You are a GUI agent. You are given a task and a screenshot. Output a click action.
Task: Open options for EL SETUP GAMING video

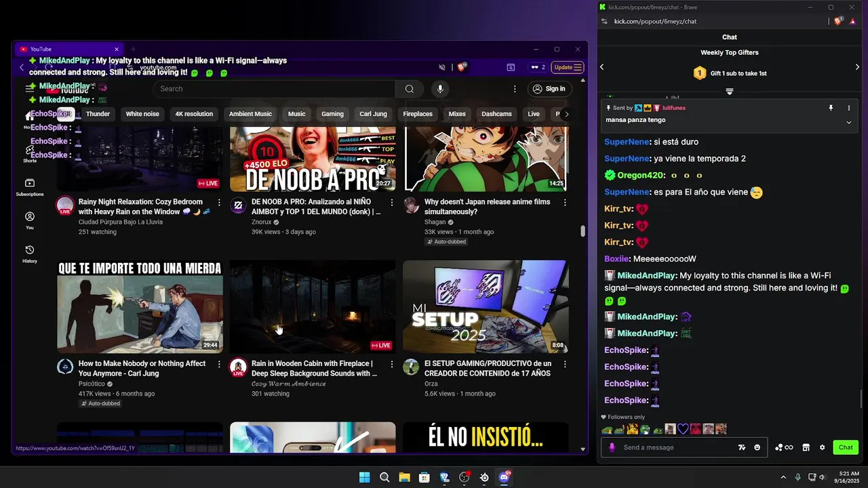coord(565,364)
